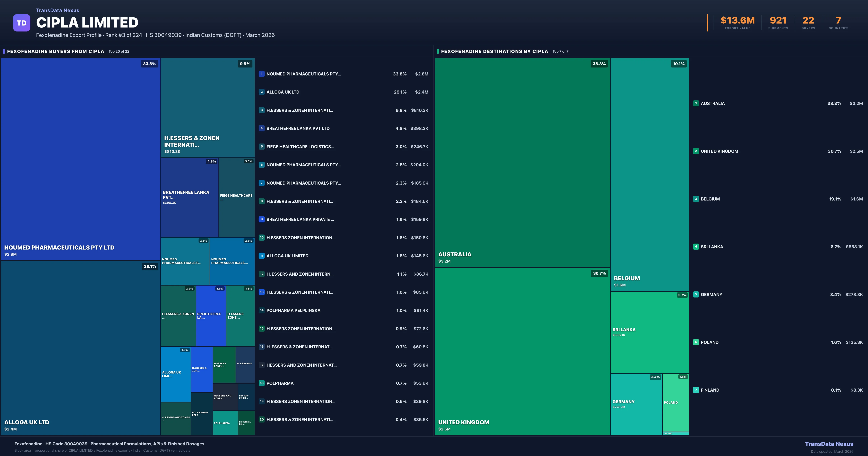The image size is (868, 456).
Task: Click rank 4 badge beside BREATHEFREE LANKA PVT LTD
Action: coord(261,128)
